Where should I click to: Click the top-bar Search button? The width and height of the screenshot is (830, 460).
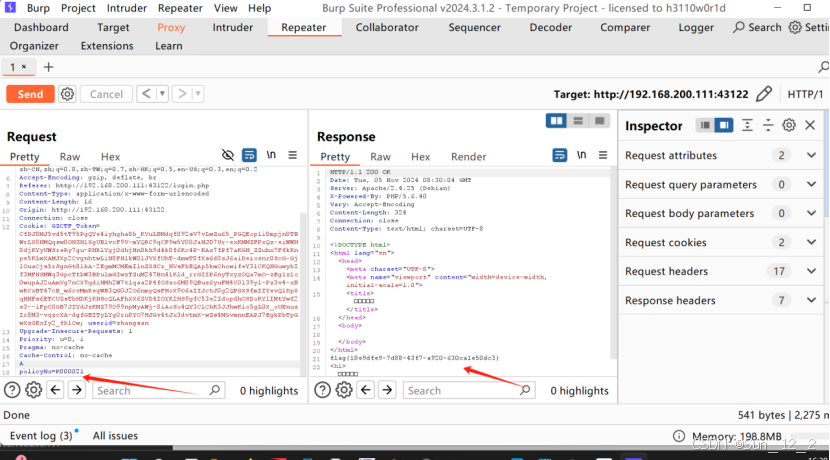coord(757,28)
